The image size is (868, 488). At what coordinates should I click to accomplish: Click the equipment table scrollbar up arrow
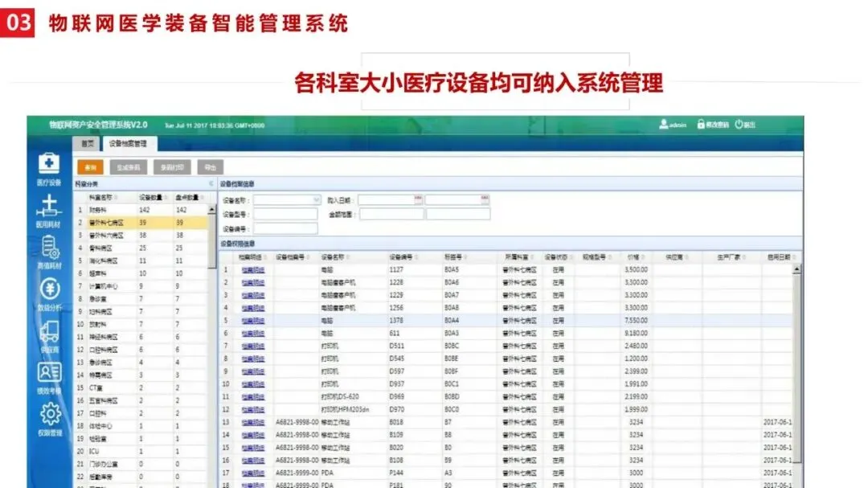[x=796, y=270]
